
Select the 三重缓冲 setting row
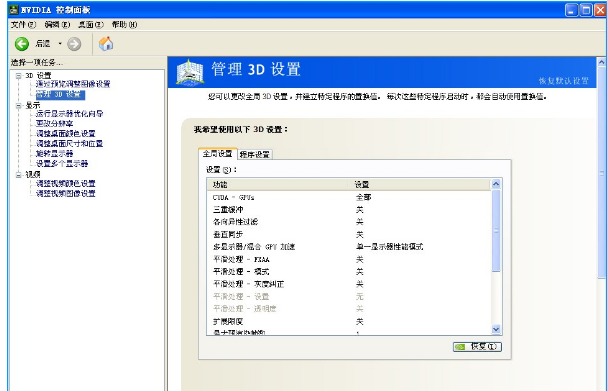[349, 210]
